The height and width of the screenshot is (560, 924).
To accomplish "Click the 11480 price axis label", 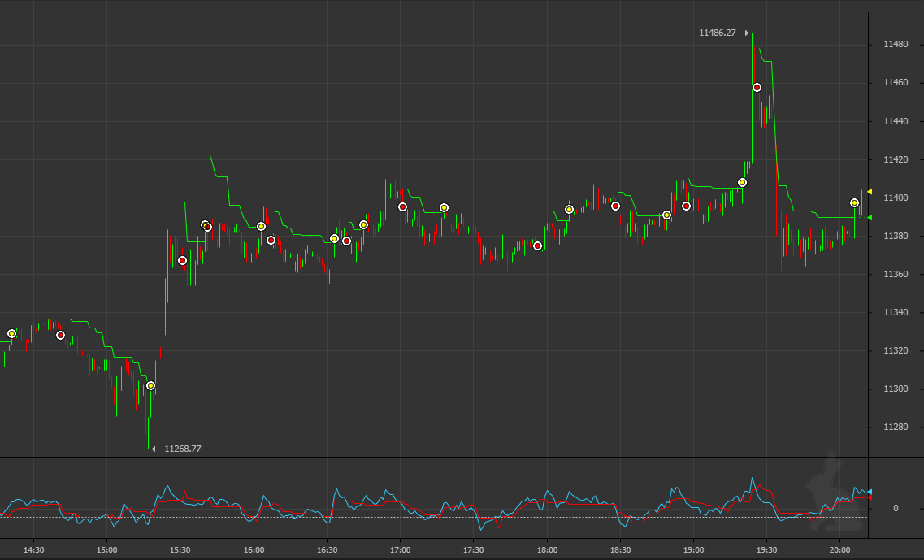I will pyautogui.click(x=896, y=44).
